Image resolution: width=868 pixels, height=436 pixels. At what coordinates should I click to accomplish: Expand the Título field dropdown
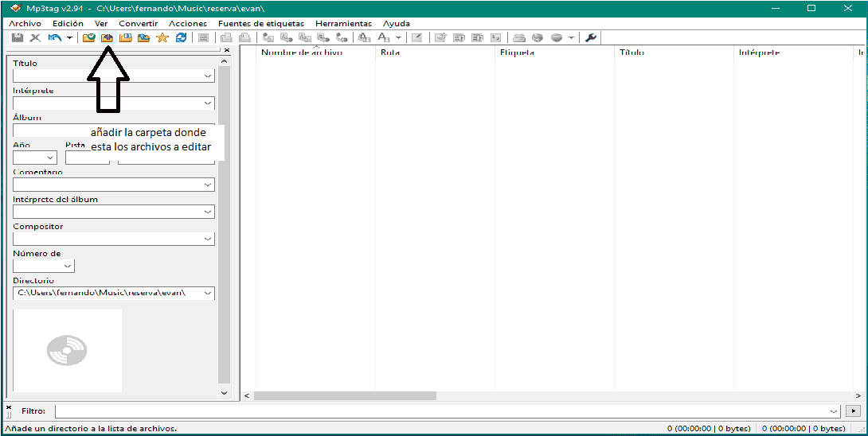(x=208, y=76)
